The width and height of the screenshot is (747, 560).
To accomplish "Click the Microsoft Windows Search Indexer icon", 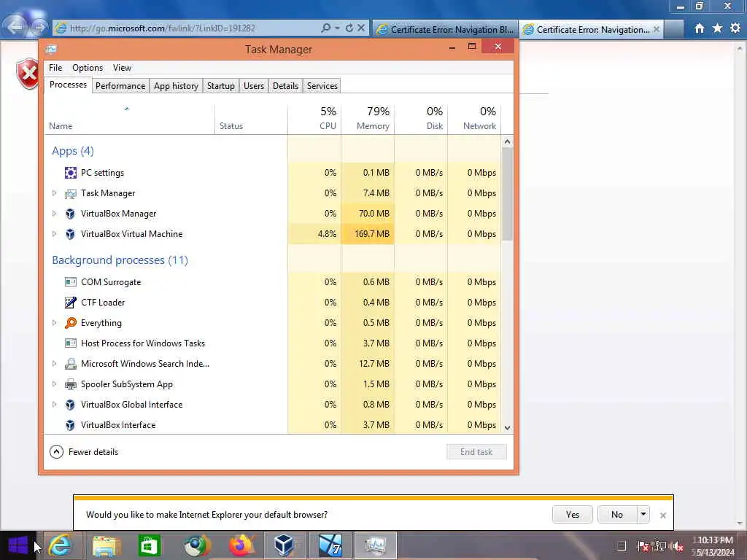I will 71,364.
